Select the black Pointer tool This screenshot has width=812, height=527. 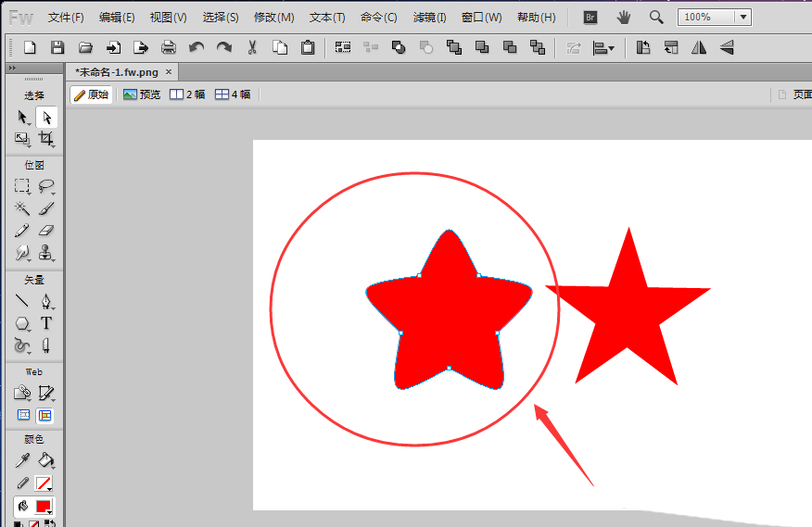(x=22, y=118)
